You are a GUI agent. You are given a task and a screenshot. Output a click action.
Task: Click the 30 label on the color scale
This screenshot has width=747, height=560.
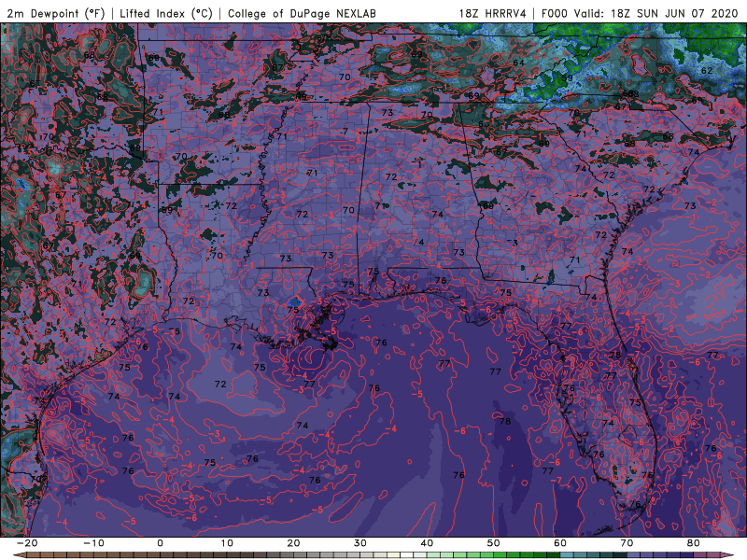(x=360, y=543)
